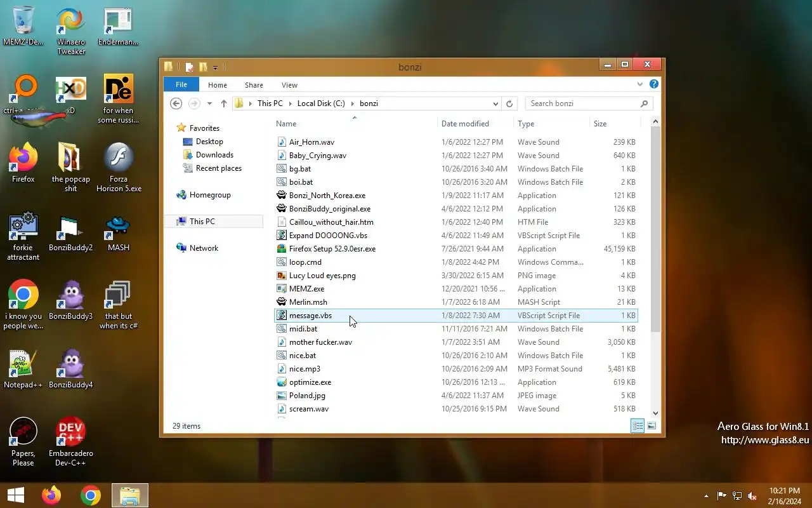Select Network in the navigation pane
812x508 pixels.
click(x=204, y=248)
